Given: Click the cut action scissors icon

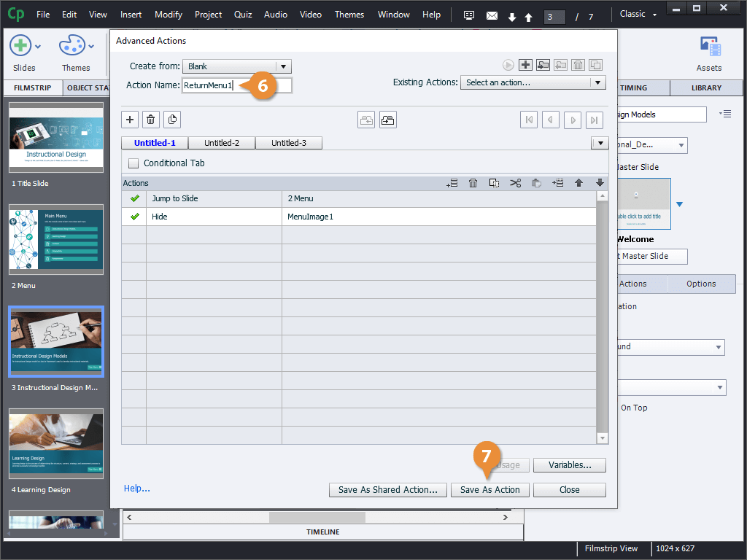Looking at the screenshot, I should pyautogui.click(x=516, y=183).
